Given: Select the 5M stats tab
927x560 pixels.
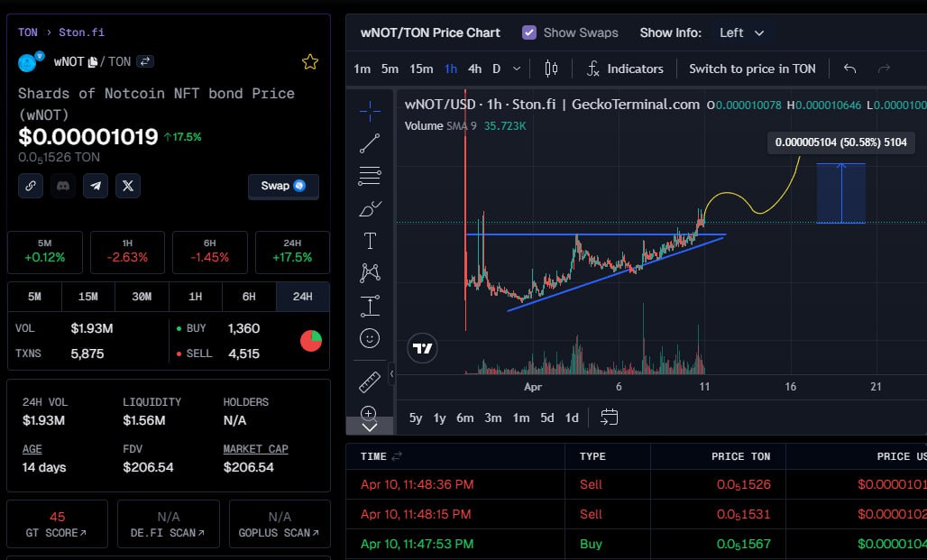Looking at the screenshot, I should (x=35, y=297).
